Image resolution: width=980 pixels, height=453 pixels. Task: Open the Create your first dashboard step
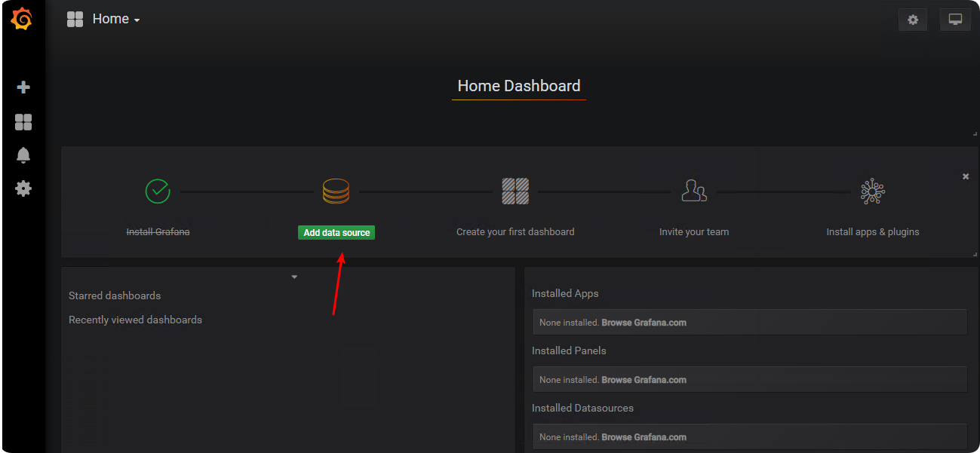coord(515,232)
